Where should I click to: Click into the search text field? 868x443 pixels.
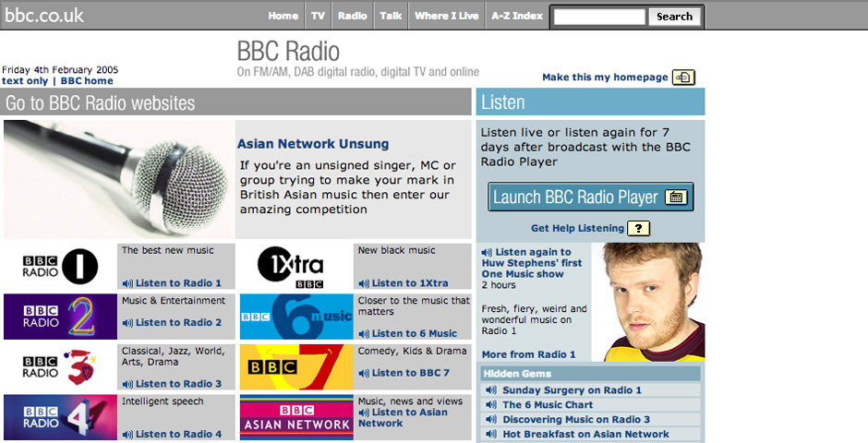pos(599,17)
